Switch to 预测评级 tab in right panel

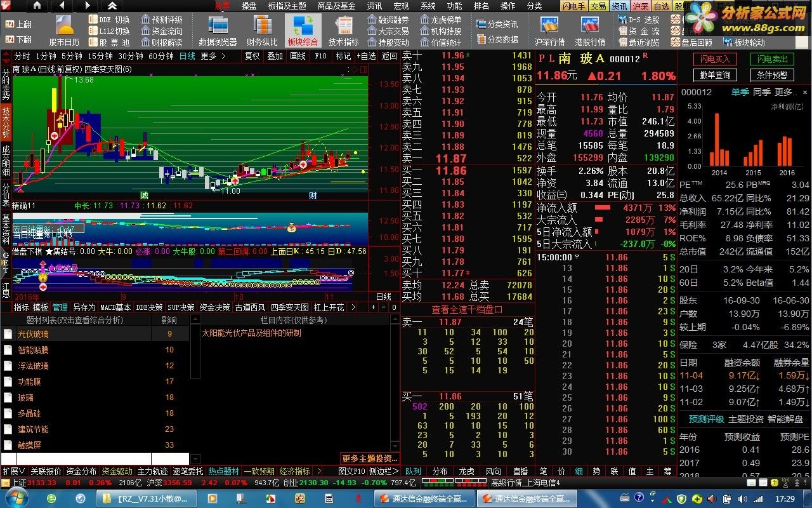pyautogui.click(x=705, y=419)
